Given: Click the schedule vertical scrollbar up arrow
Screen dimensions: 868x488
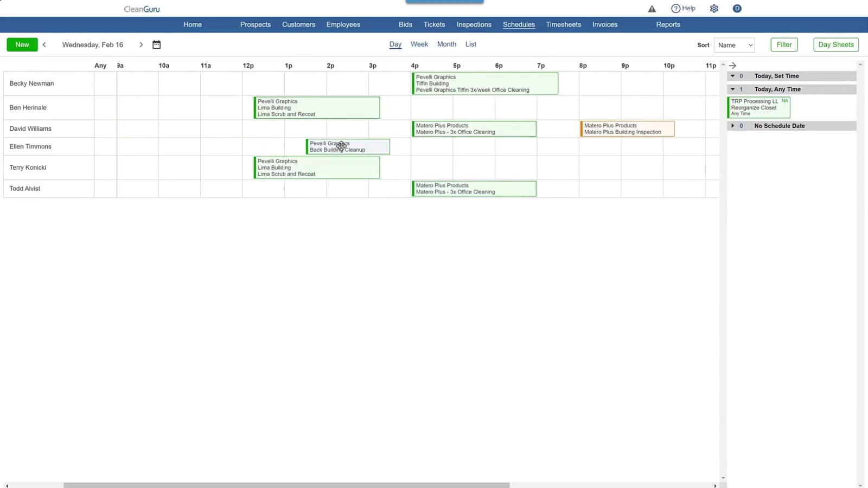Looking at the screenshot, I should pos(723,65).
